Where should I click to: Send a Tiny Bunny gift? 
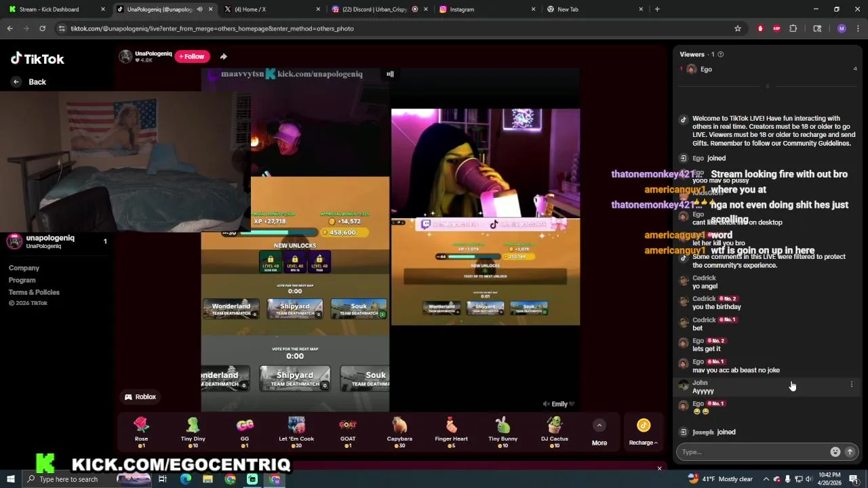[x=503, y=432]
